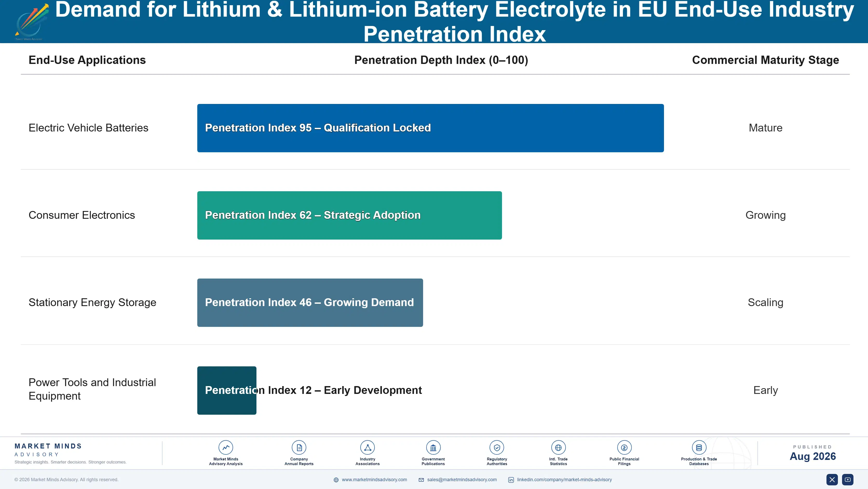This screenshot has height=489, width=868.
Task: Click the Market Minds Advisory Analysis icon
Action: 226,447
